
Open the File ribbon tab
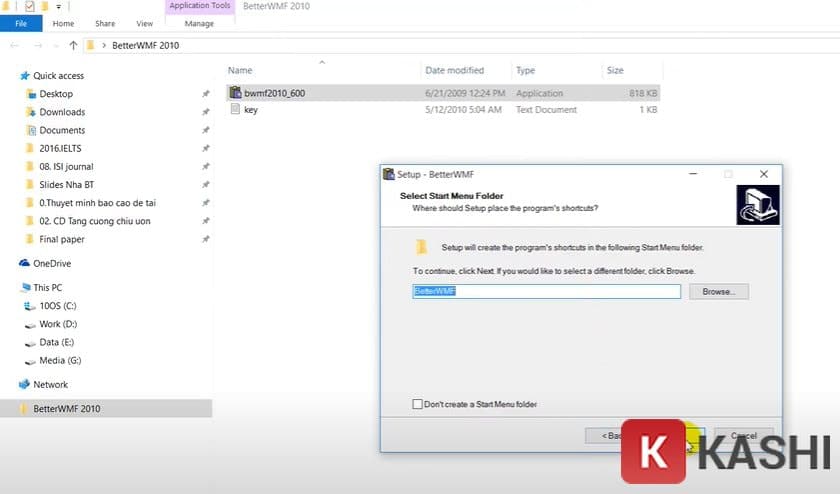20,23
